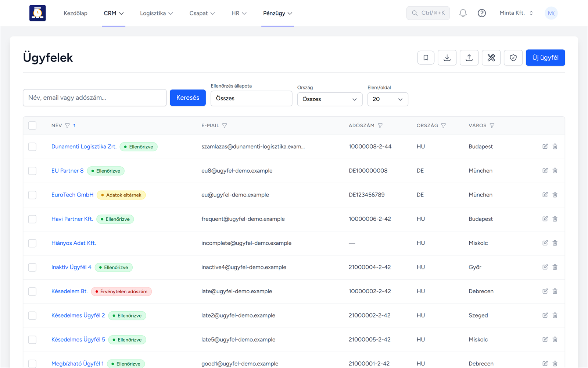The image size is (588, 368).
Task: Expand the Logisztika menu
Action: (157, 13)
